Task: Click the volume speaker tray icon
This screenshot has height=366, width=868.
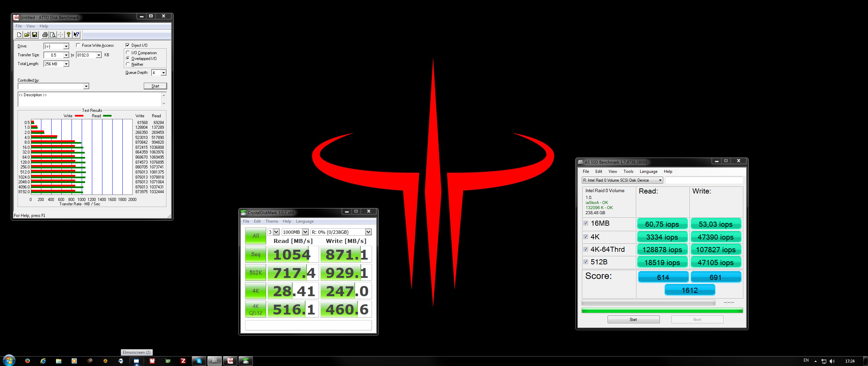Action: coord(832,361)
